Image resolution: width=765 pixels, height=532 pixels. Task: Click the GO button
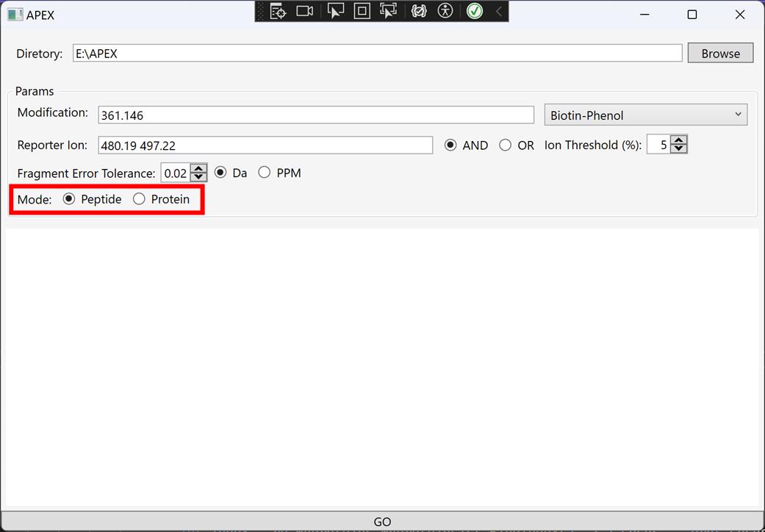point(382,522)
